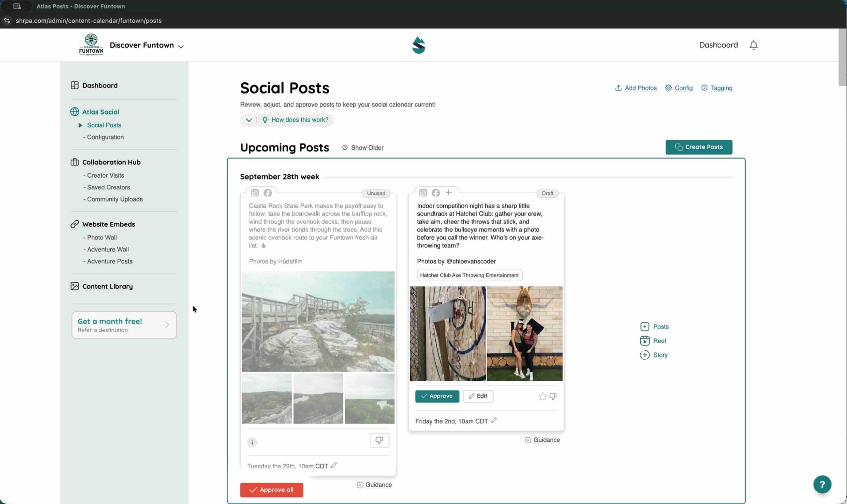The image size is (847, 504).
Task: Open the Tagging info link
Action: (716, 88)
